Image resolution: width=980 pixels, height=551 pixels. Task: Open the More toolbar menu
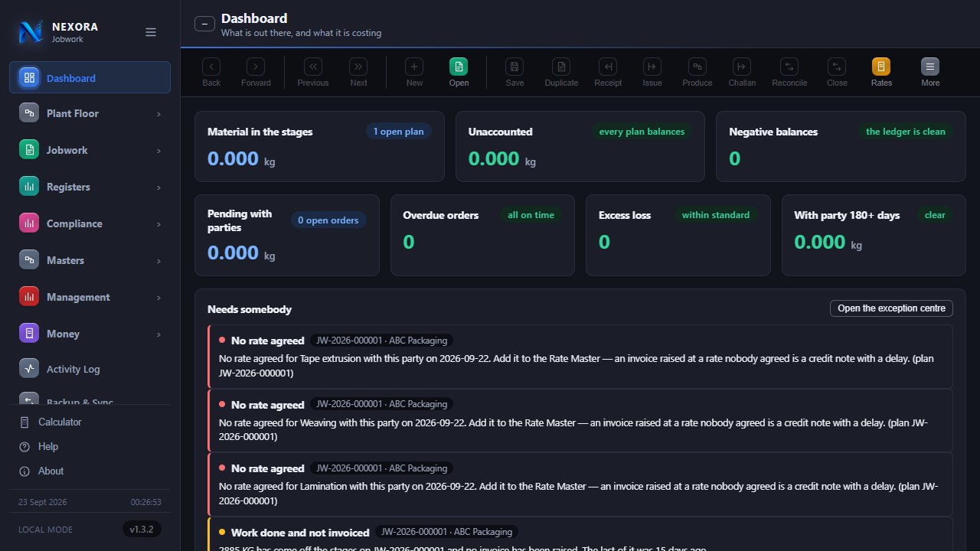point(930,67)
